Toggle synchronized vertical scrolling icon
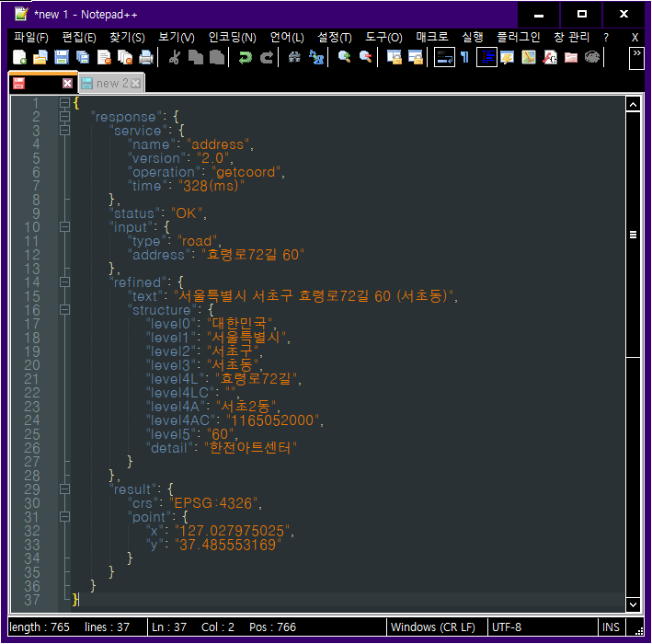652x644 pixels. coord(395,57)
